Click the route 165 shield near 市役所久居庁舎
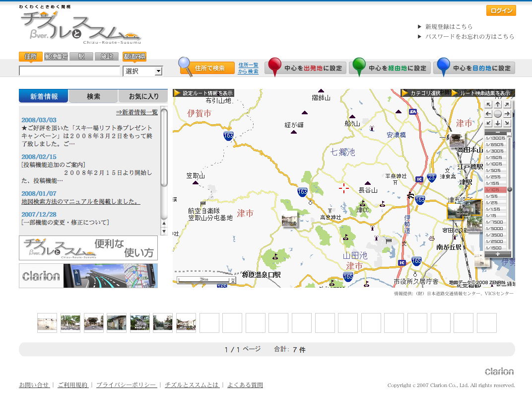The height and width of the screenshot is (394, 532). [416, 261]
